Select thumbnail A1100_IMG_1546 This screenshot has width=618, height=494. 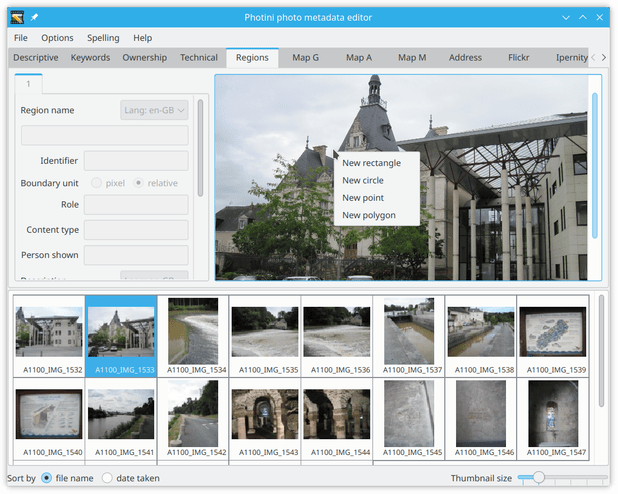click(480, 419)
